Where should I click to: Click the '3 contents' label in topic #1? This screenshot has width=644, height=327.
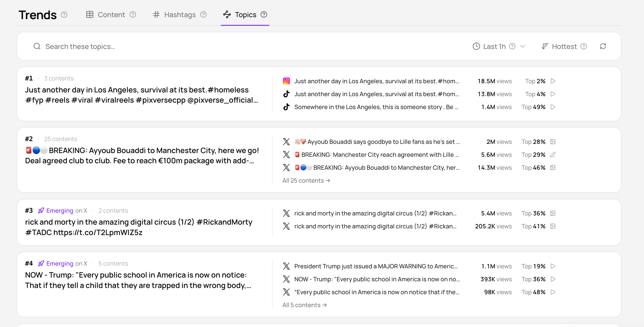coord(59,79)
